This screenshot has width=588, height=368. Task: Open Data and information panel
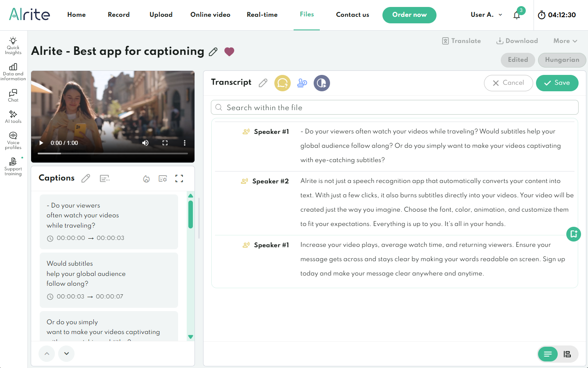(13, 72)
